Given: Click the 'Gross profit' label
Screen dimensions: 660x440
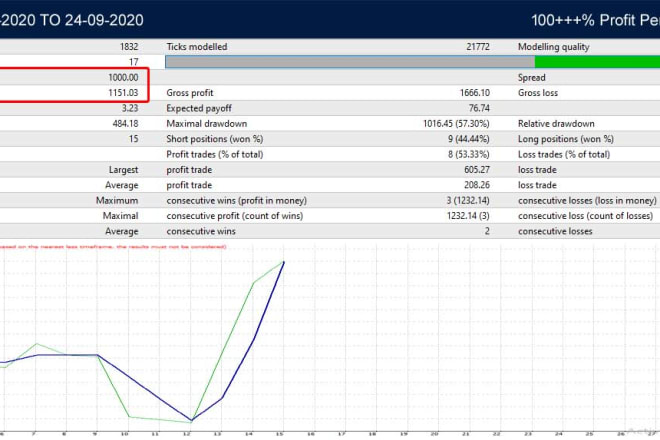Looking at the screenshot, I should point(190,93).
